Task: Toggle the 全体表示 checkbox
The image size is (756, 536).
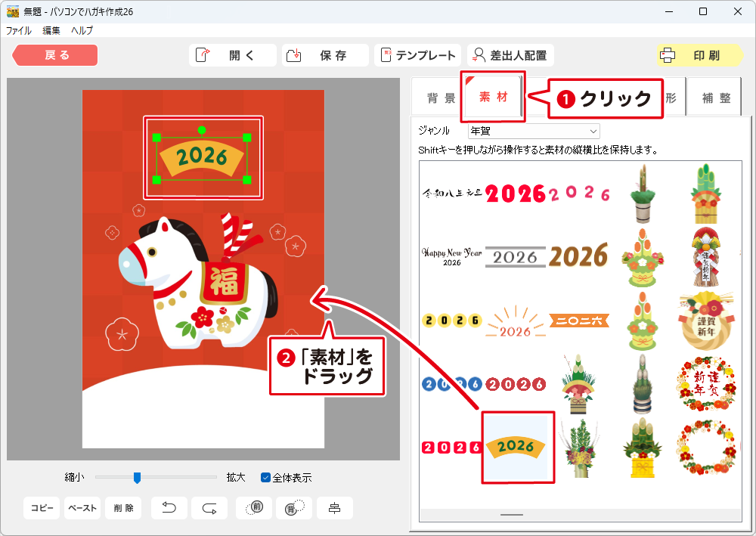Action: (266, 477)
